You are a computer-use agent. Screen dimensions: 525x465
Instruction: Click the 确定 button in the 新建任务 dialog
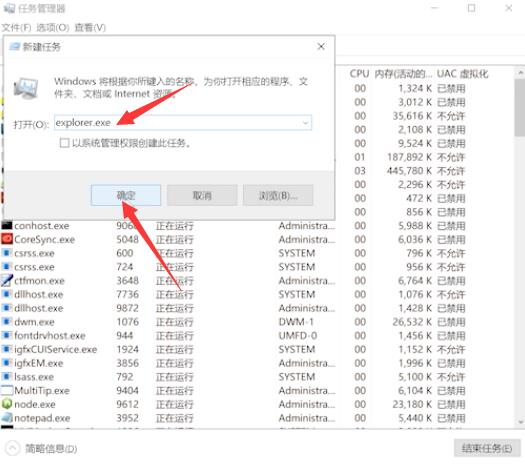coord(126,195)
